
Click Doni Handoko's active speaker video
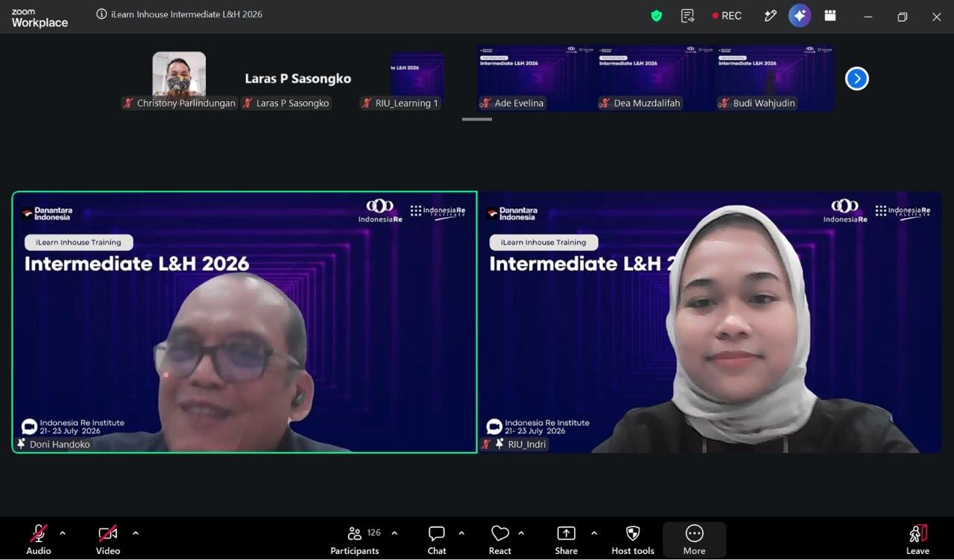pyautogui.click(x=244, y=322)
